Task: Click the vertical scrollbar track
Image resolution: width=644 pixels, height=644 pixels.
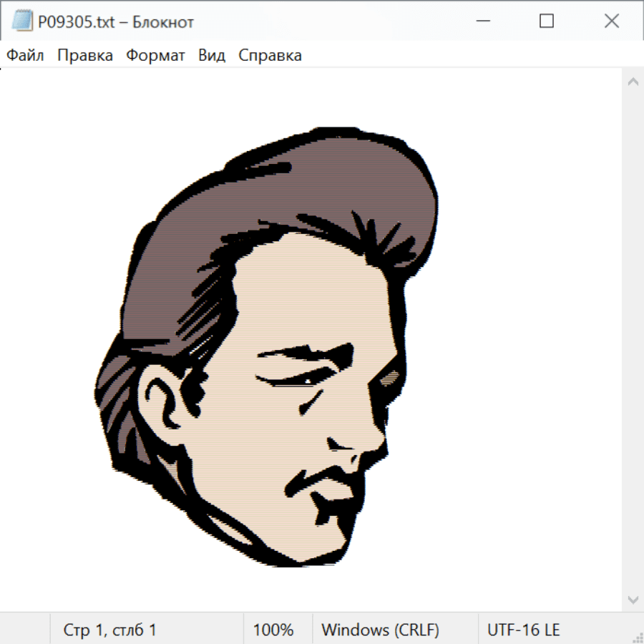Action: (x=633, y=340)
